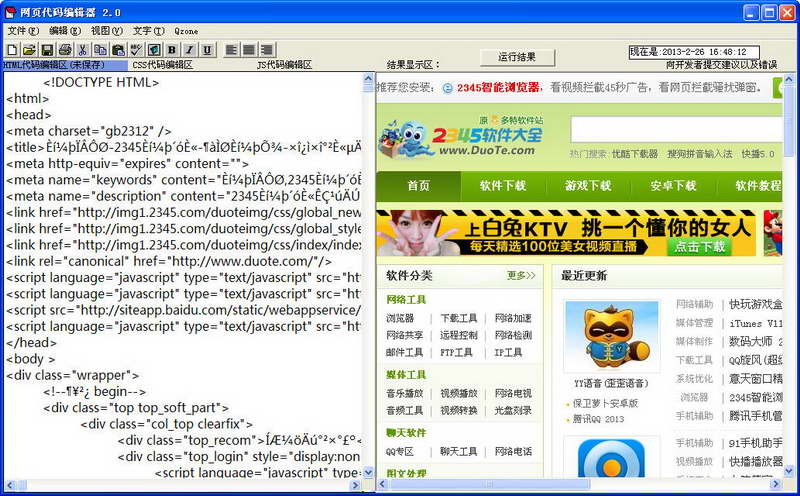Align text right using the toolbar icon
This screenshot has width=800, height=496.
tap(267, 49)
